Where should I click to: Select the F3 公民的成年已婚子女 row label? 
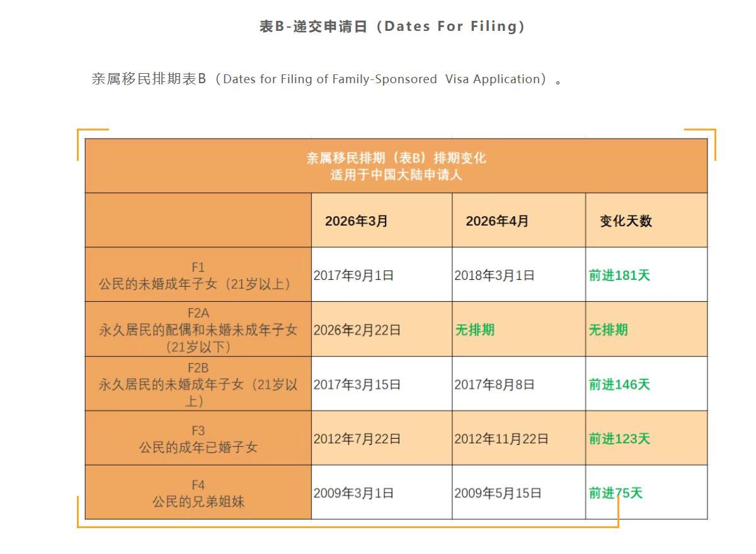[197, 437]
